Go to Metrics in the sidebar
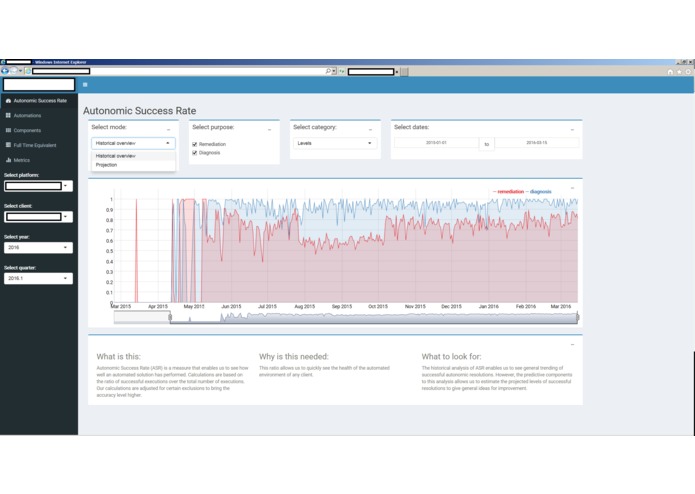The height and width of the screenshot is (494, 695). [x=39, y=160]
